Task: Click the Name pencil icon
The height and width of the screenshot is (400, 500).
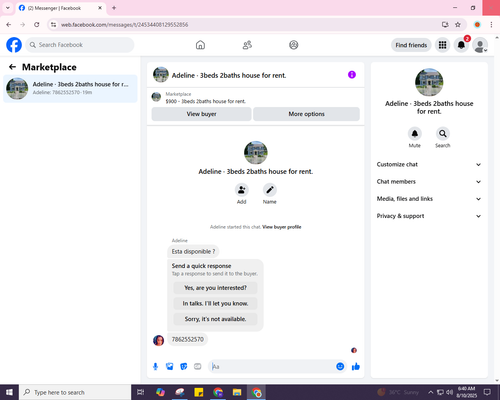Action: (270, 190)
